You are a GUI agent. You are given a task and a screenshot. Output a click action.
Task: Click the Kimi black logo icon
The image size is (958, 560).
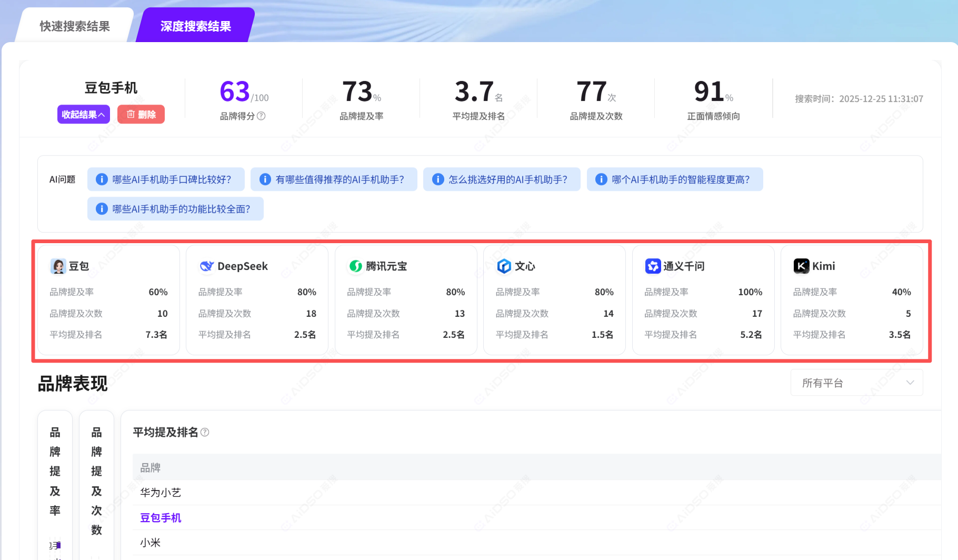pyautogui.click(x=801, y=266)
